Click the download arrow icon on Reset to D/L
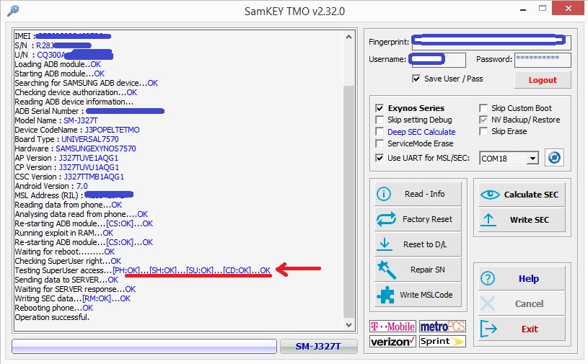588x364 pixels. click(385, 244)
